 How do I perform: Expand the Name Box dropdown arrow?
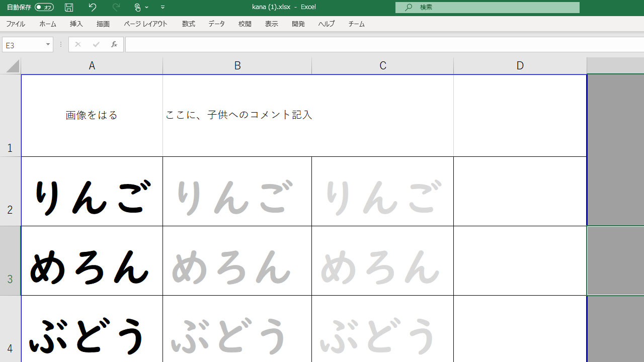point(48,45)
